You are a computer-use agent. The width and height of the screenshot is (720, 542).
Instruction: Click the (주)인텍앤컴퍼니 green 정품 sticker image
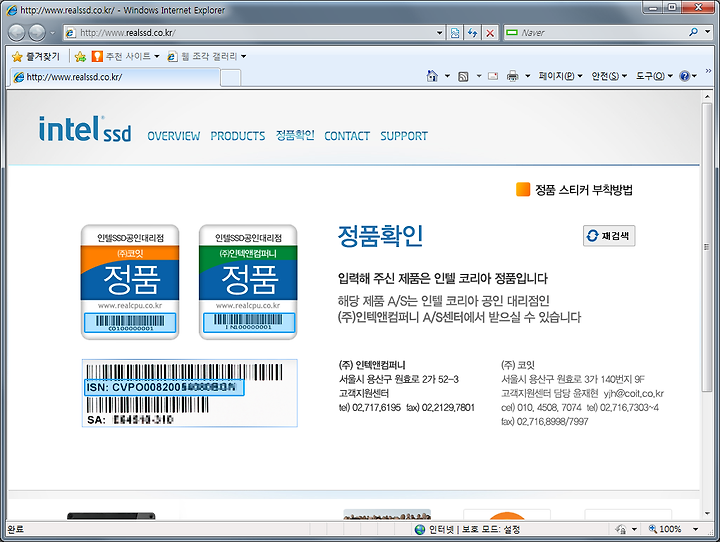click(x=248, y=282)
